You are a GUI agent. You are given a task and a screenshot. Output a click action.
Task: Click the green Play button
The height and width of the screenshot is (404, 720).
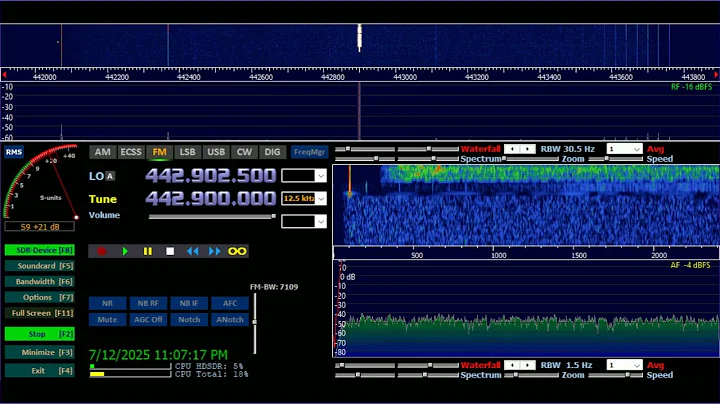tap(125, 251)
